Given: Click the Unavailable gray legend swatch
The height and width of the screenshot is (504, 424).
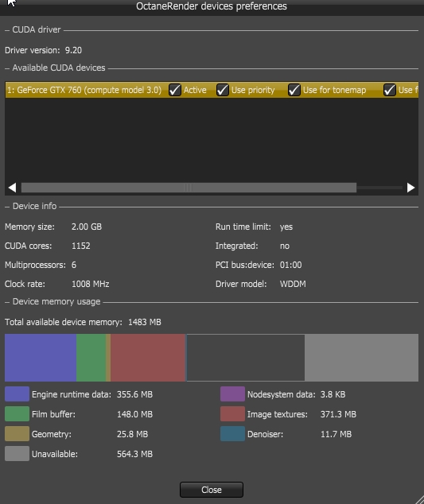Looking at the screenshot, I should point(17,454).
